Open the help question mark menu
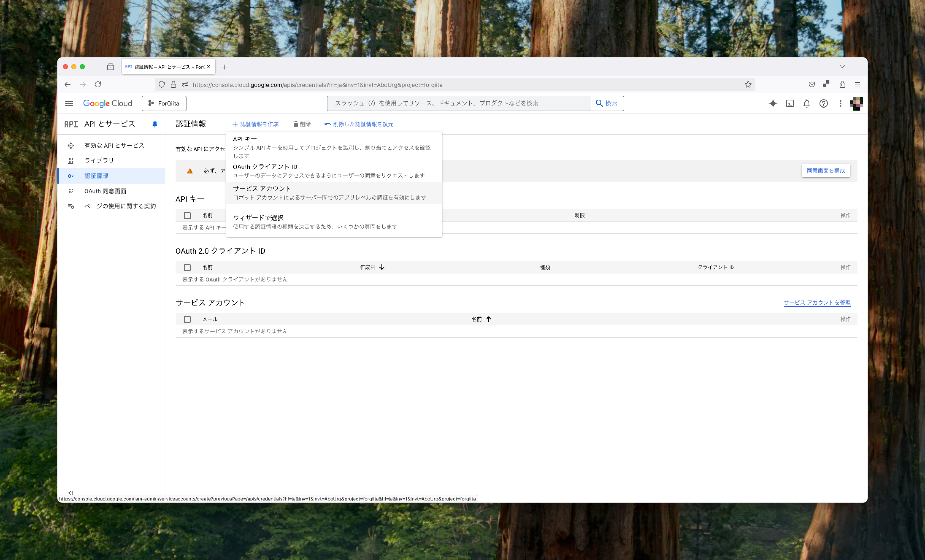Image resolution: width=925 pixels, height=560 pixels. click(823, 103)
